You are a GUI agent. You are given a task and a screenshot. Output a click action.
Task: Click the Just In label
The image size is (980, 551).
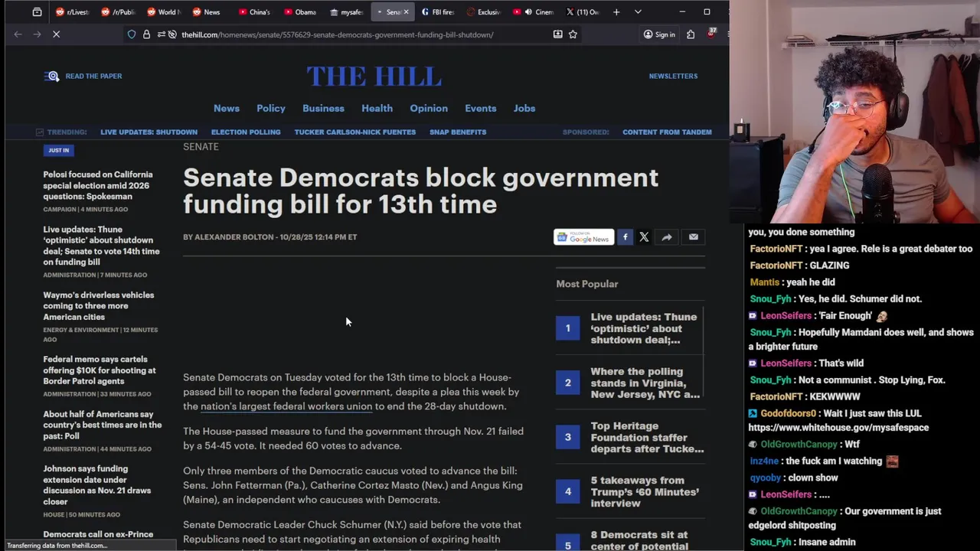pos(58,150)
